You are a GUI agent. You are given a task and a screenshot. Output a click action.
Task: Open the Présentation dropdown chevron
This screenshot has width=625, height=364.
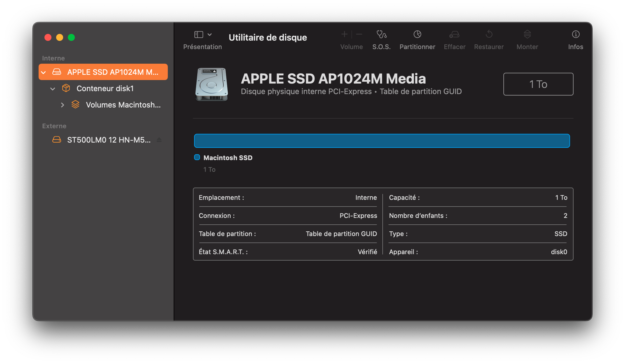point(210,34)
